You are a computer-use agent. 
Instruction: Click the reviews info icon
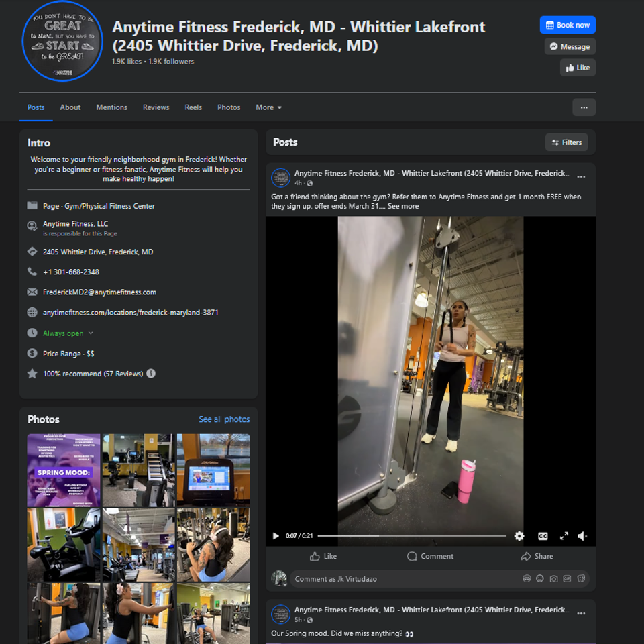coord(151,374)
